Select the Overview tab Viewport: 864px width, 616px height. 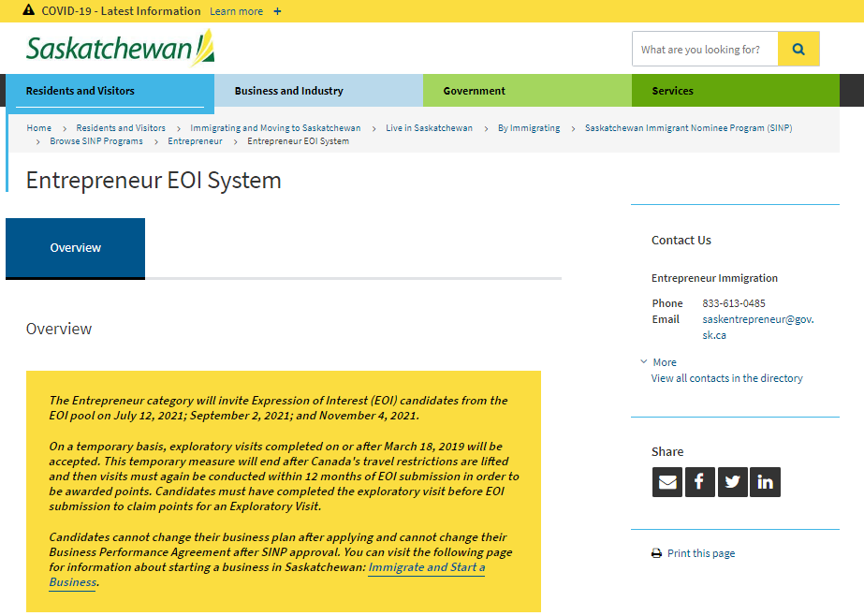[76, 248]
